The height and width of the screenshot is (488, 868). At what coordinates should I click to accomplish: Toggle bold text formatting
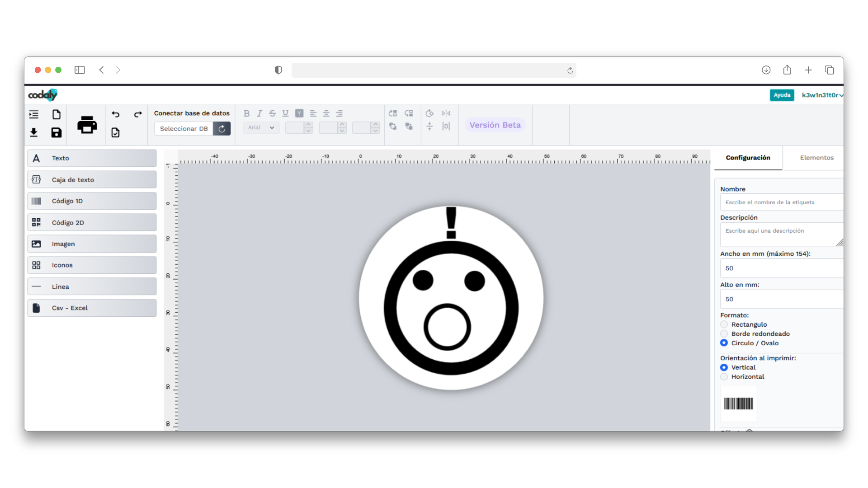click(246, 113)
